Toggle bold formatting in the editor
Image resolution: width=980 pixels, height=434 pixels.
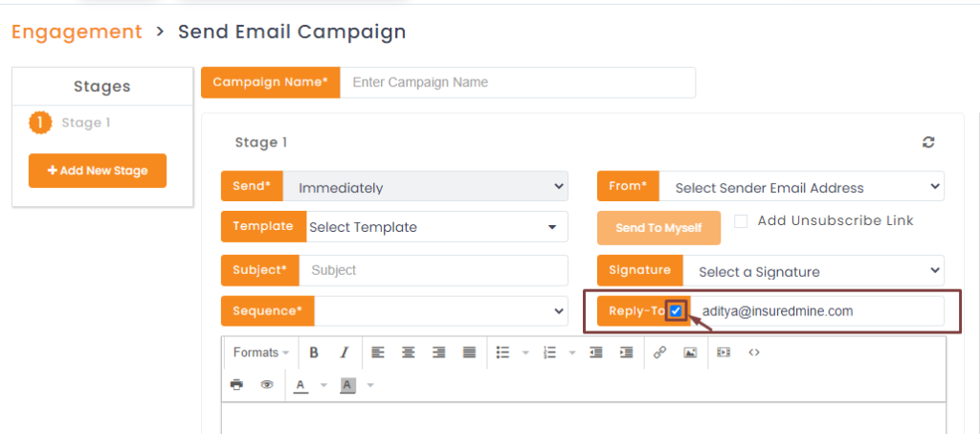click(x=314, y=353)
